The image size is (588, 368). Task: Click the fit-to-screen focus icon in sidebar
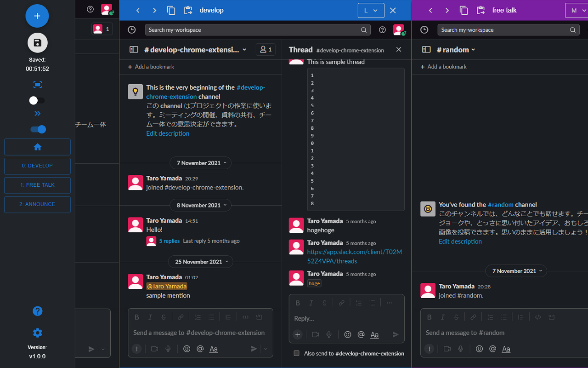click(38, 85)
